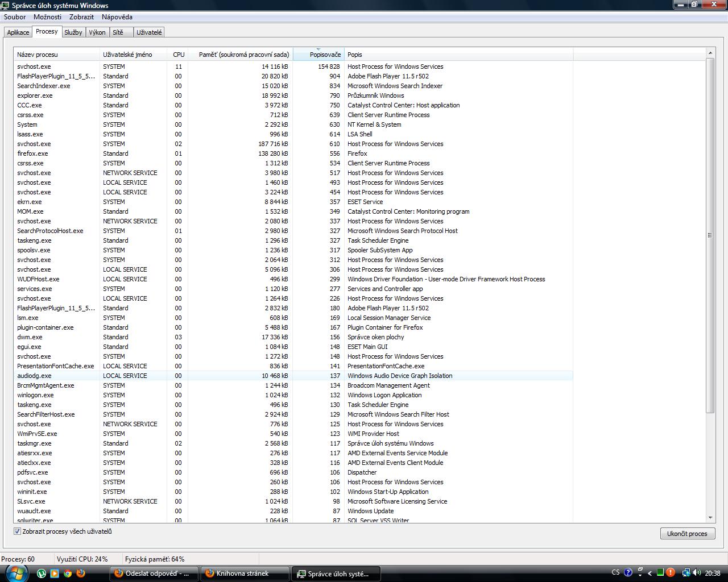Open the Soubor menu
This screenshot has width=728, height=582.
(15, 17)
